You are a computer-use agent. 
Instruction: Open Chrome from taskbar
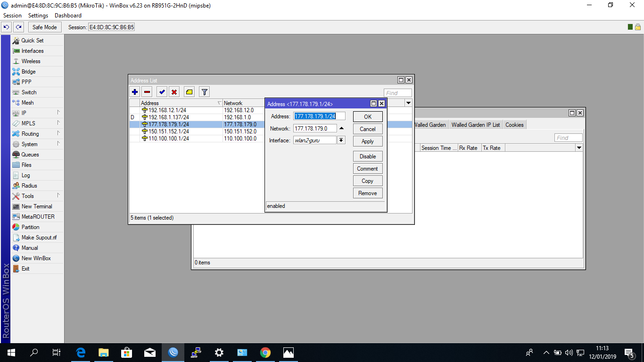(x=265, y=352)
